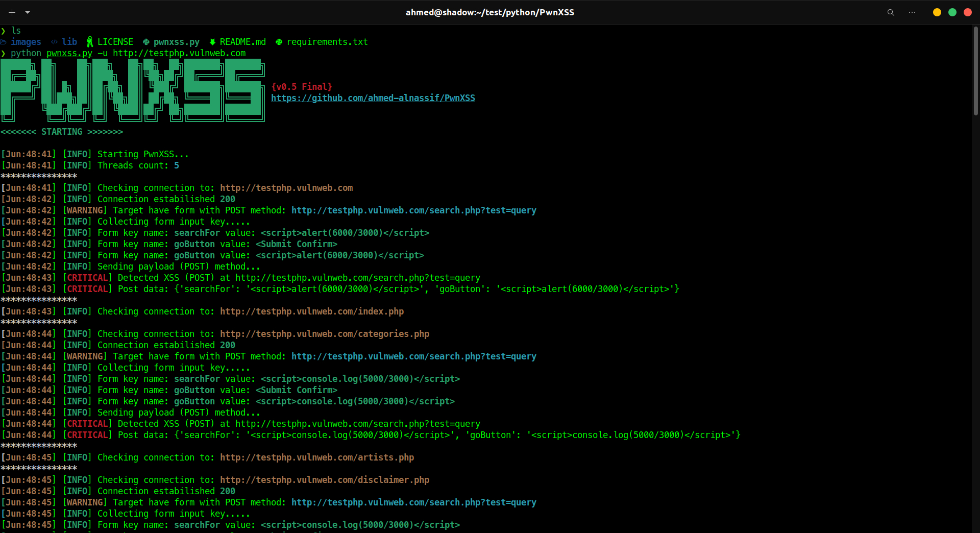Click the '{v0.5 Final}' version text
This screenshot has height=533, width=980.
302,87
